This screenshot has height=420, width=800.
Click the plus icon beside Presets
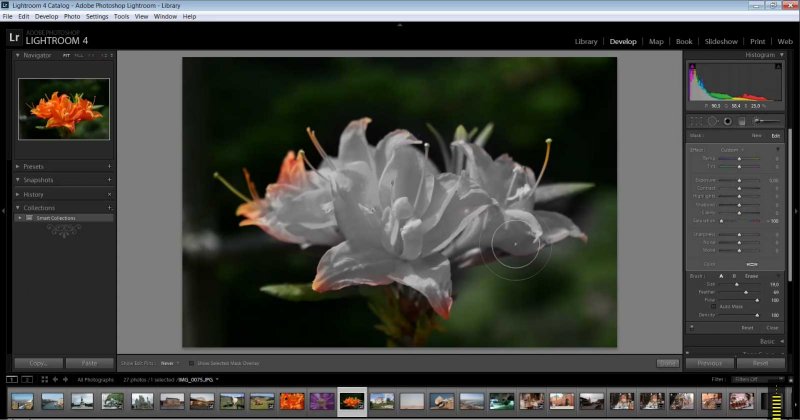[109, 166]
